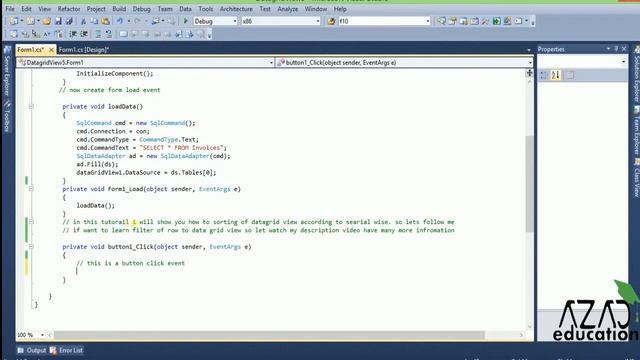640x360 pixels.
Task: Click the horizontal scrollbar of the code editor
Action: point(269,335)
